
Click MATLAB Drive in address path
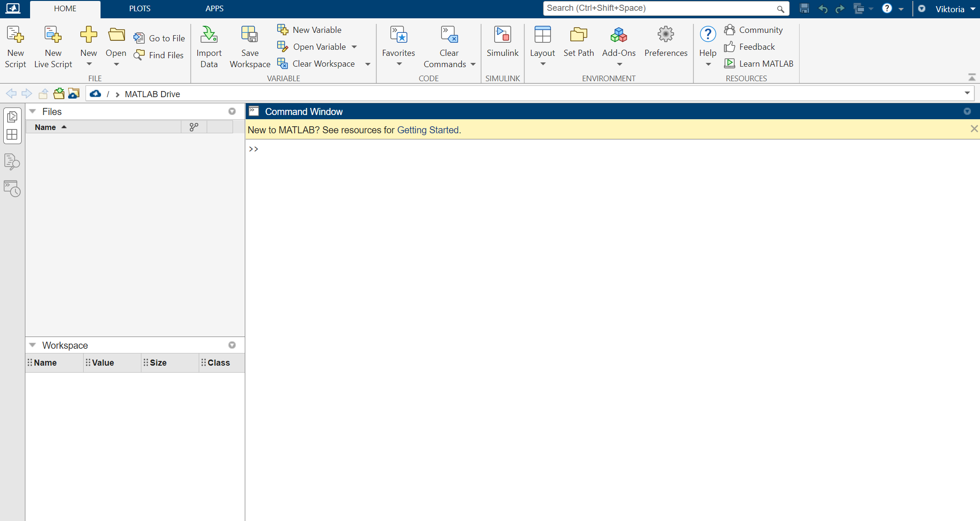click(x=152, y=94)
